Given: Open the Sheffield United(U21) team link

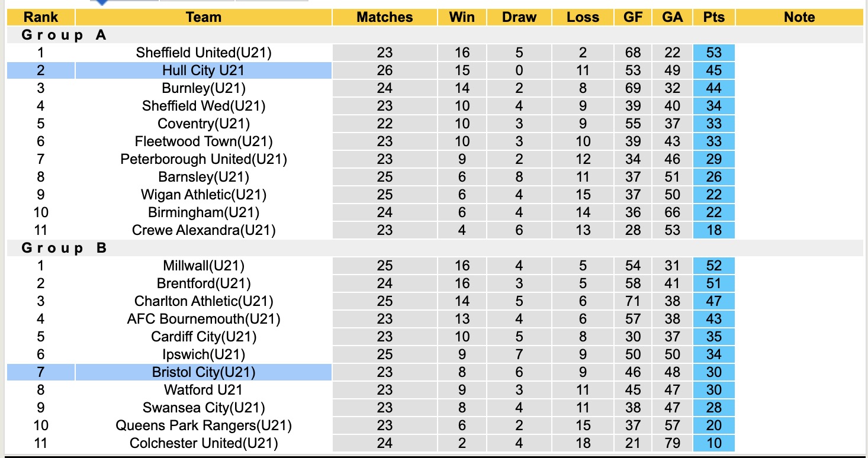Looking at the screenshot, I should coord(204,53).
